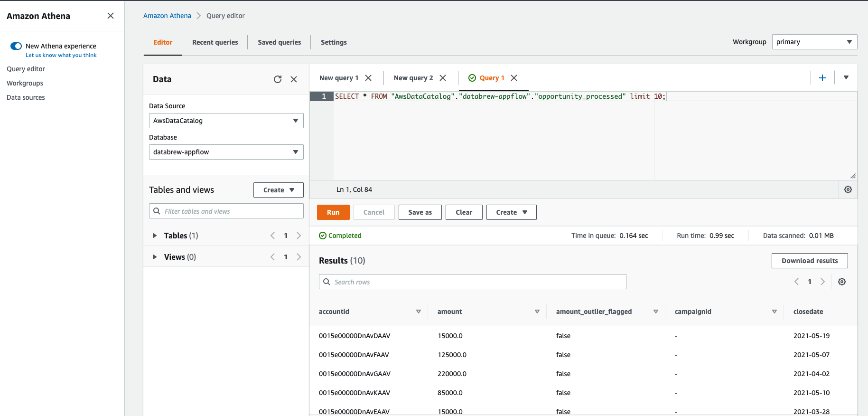868x416 pixels.
Task: Click the closedate column header
Action: click(x=808, y=312)
